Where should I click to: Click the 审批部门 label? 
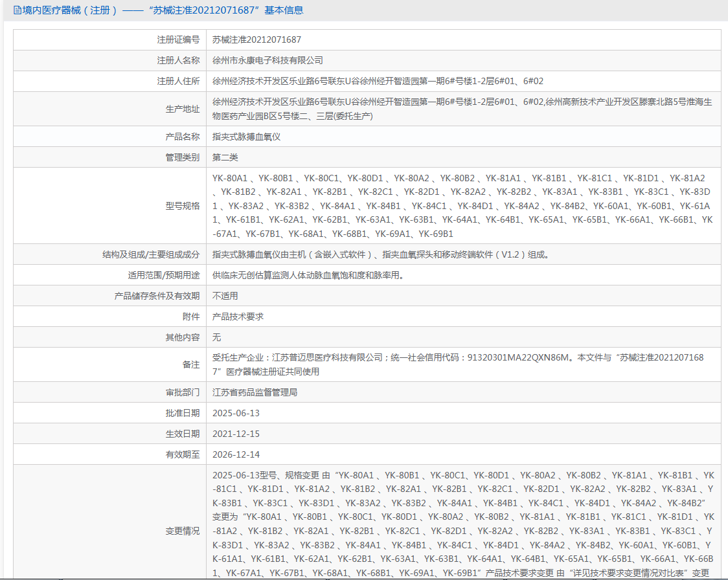tap(183, 392)
